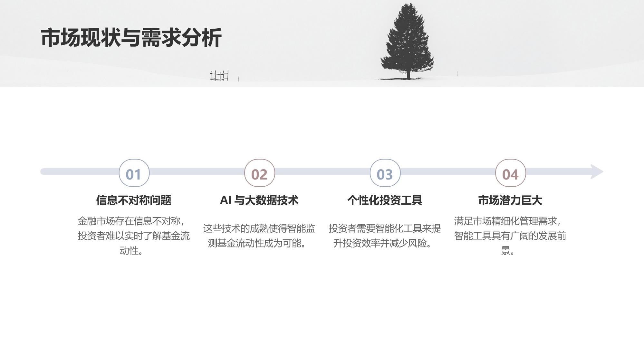The width and height of the screenshot is (644, 362).
Task: Select the heading 市场潜力巨大
Action: 510,200
